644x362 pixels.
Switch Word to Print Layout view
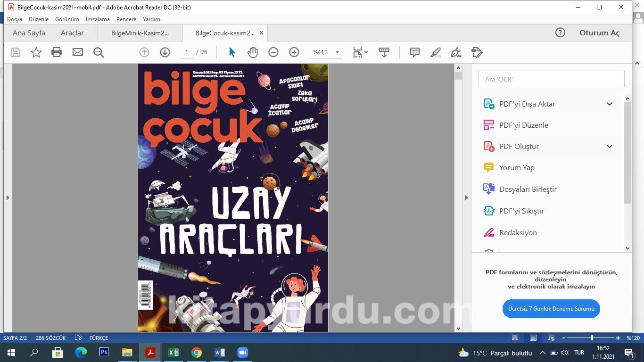[533, 338]
